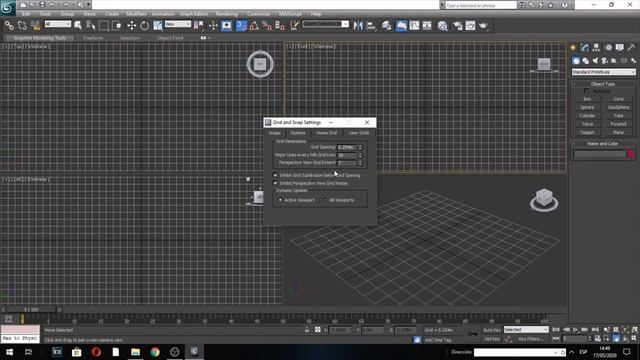Click the teapot Render Production icon
This screenshot has height=360, width=640.
pos(483,26)
